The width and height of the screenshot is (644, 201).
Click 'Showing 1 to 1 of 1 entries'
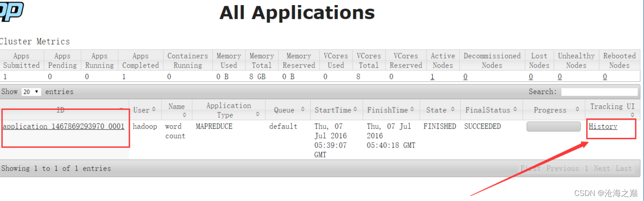[x=56, y=168]
